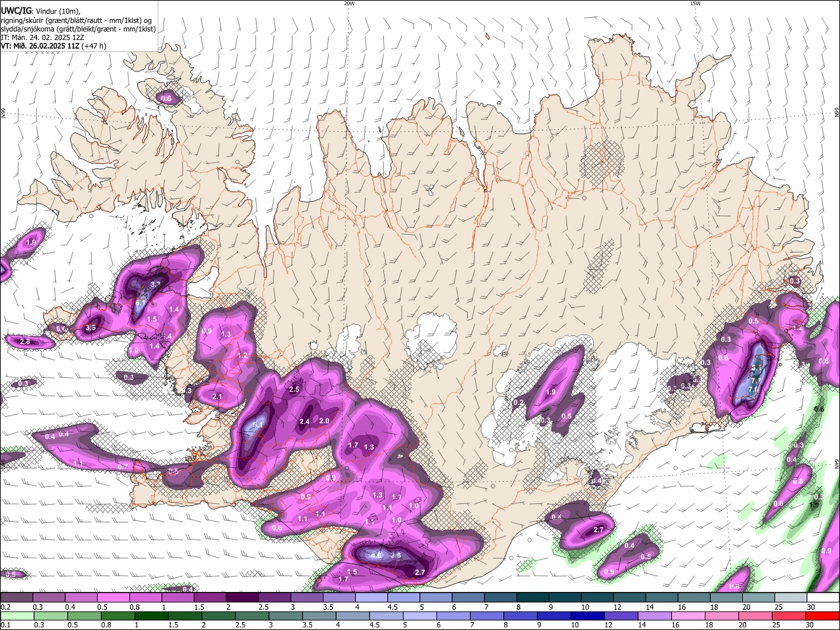Viewport: 840px width, 630px height.
Task: Pick the bright pink 0.5–0.8 snow swatch
Action: (113, 598)
